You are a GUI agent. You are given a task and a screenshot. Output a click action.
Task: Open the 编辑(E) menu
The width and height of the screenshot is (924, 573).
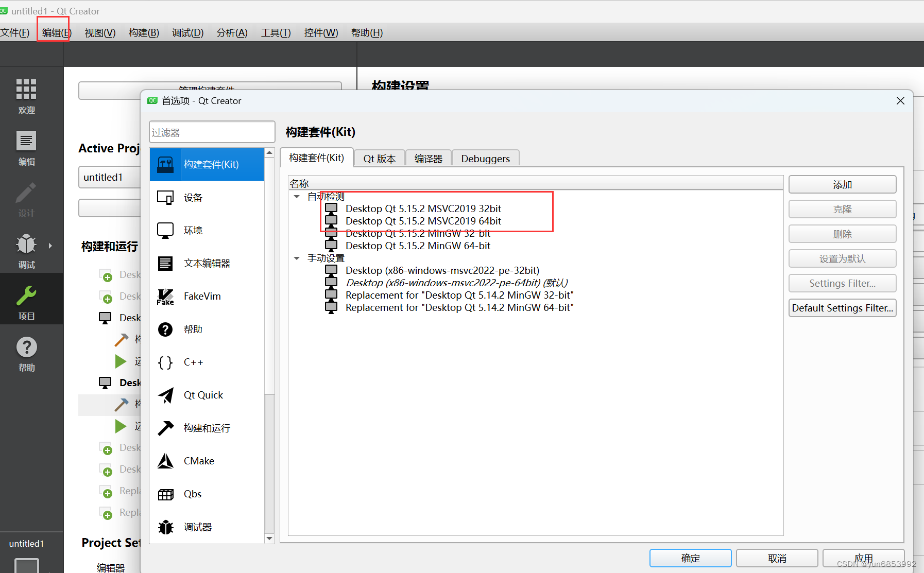click(x=57, y=33)
